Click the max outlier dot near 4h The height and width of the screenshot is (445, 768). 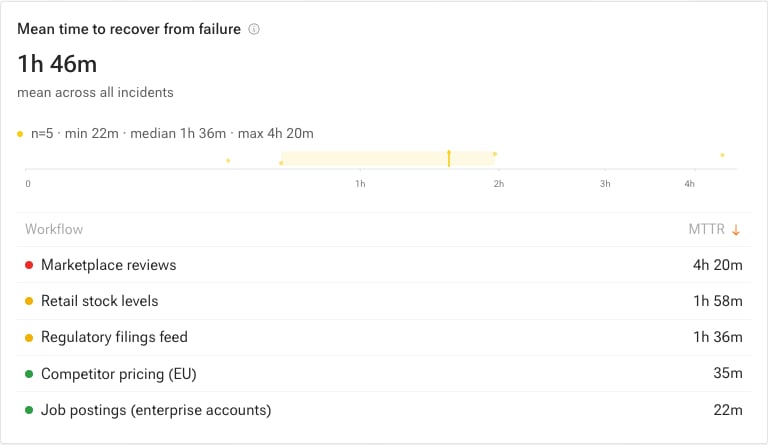[722, 155]
